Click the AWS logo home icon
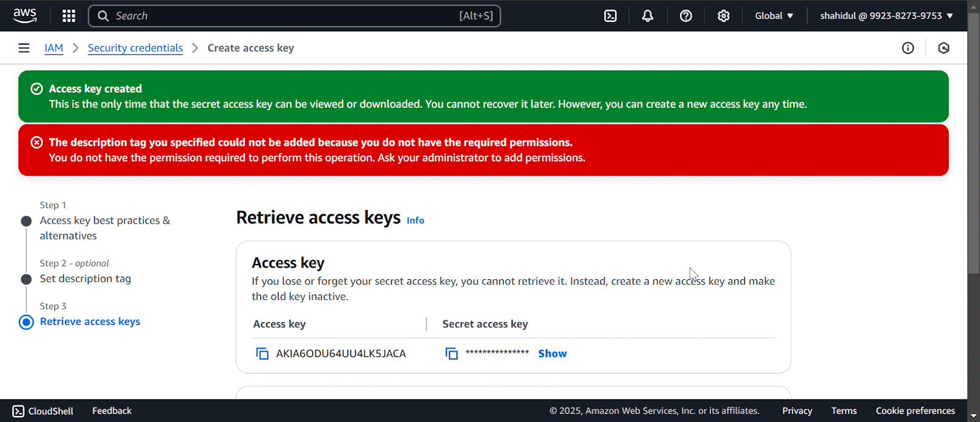980x422 pixels. pos(24,15)
